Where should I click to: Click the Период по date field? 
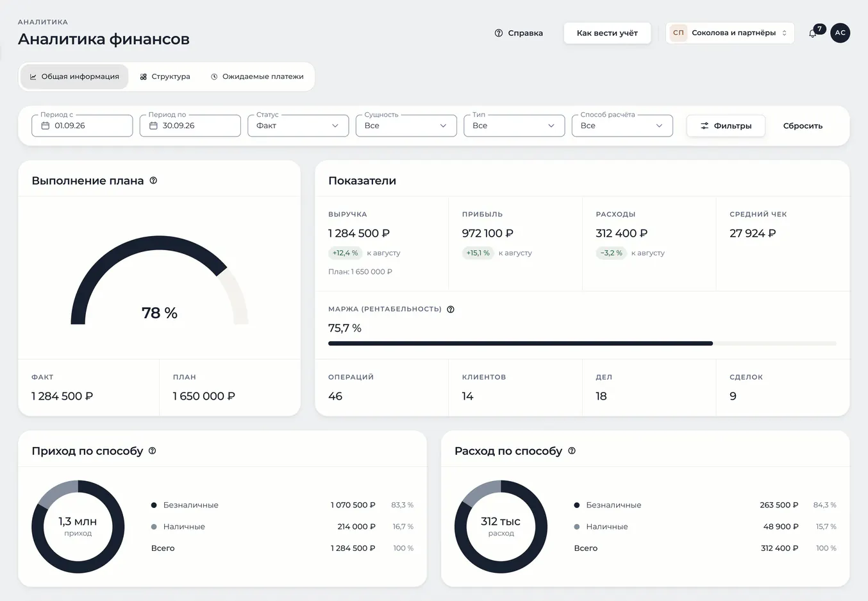(x=190, y=126)
